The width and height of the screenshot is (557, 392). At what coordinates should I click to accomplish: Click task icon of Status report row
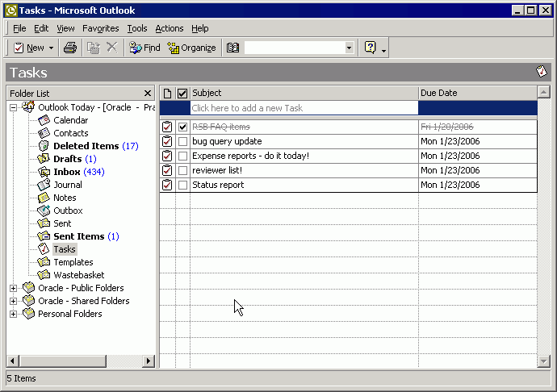click(167, 185)
